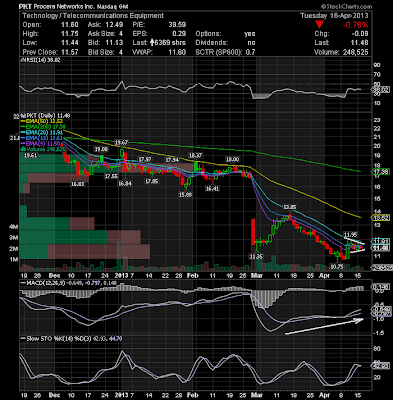Click the '11.95' April high label

(x=350, y=234)
